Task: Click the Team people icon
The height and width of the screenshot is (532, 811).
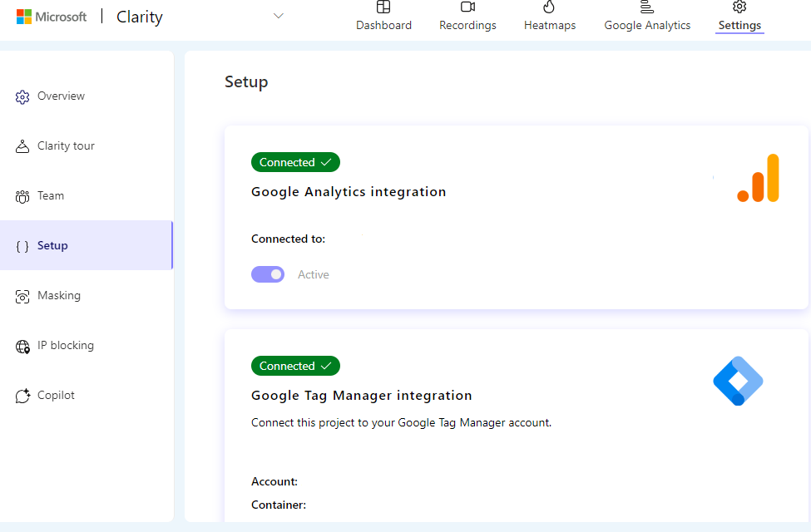Action: pyautogui.click(x=22, y=196)
